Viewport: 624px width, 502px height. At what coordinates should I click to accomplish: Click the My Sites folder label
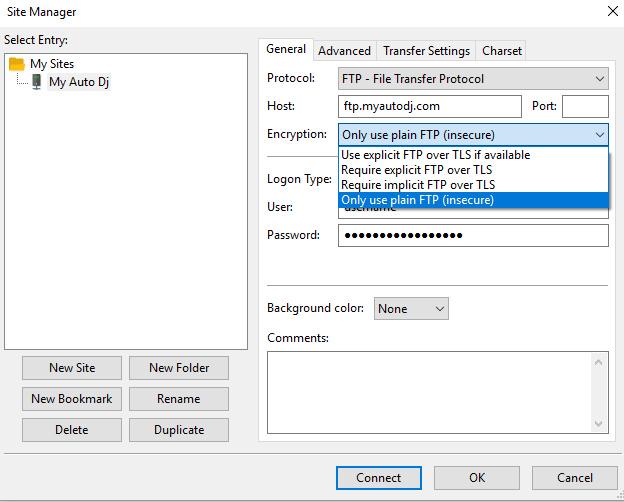52,64
